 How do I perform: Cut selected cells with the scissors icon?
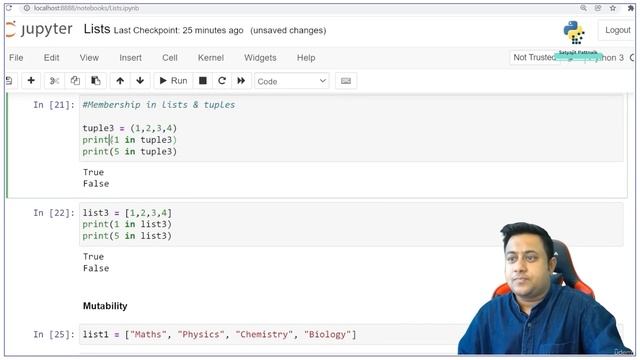click(x=54, y=81)
